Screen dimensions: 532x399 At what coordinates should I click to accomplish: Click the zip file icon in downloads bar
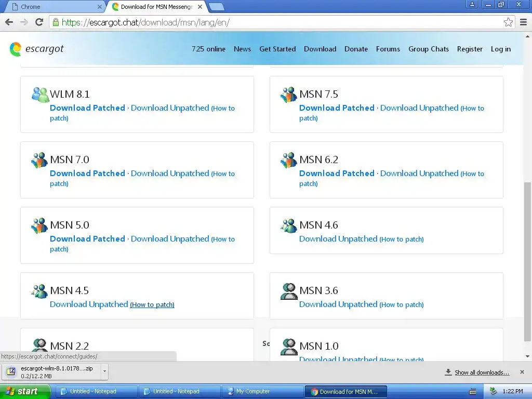[x=11, y=371]
